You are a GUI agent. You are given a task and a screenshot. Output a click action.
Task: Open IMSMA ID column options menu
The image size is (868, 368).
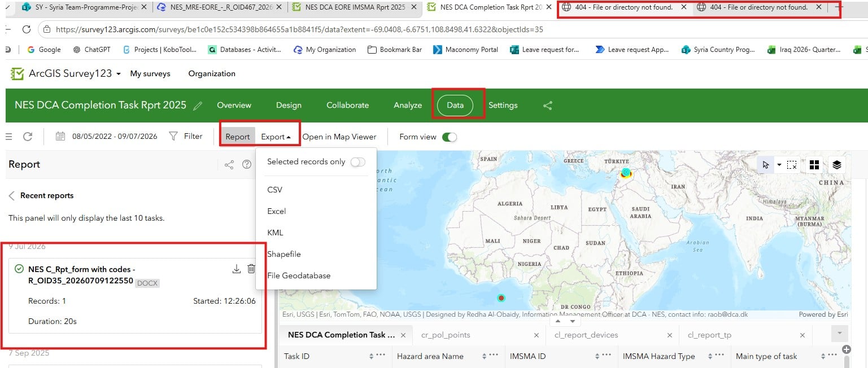607,356
